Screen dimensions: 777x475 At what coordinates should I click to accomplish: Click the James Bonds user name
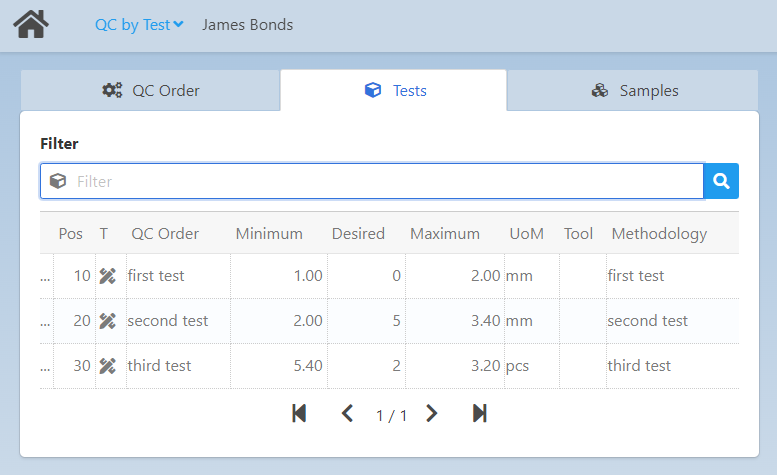click(x=248, y=25)
